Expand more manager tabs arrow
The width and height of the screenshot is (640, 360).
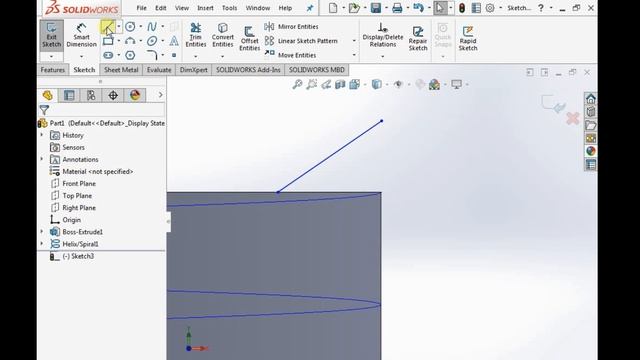(160, 95)
